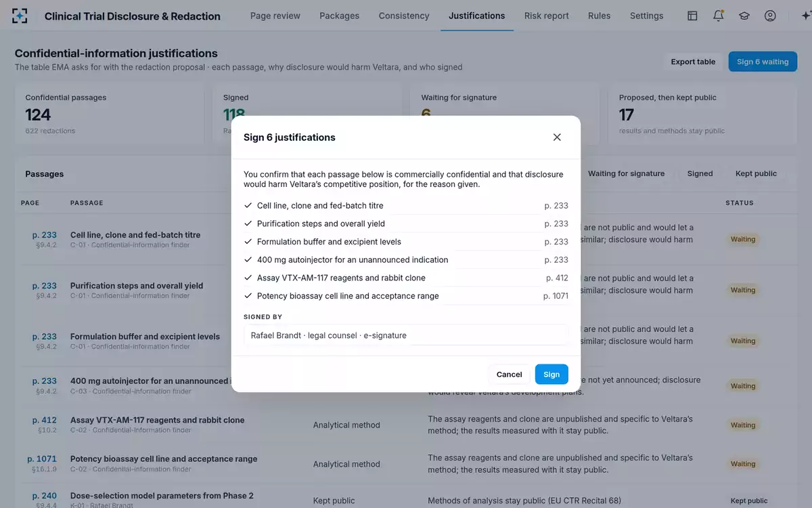Screen dimensions: 812x508
Task: Click Kept public category in Dose-selection row
Action: [x=334, y=501]
